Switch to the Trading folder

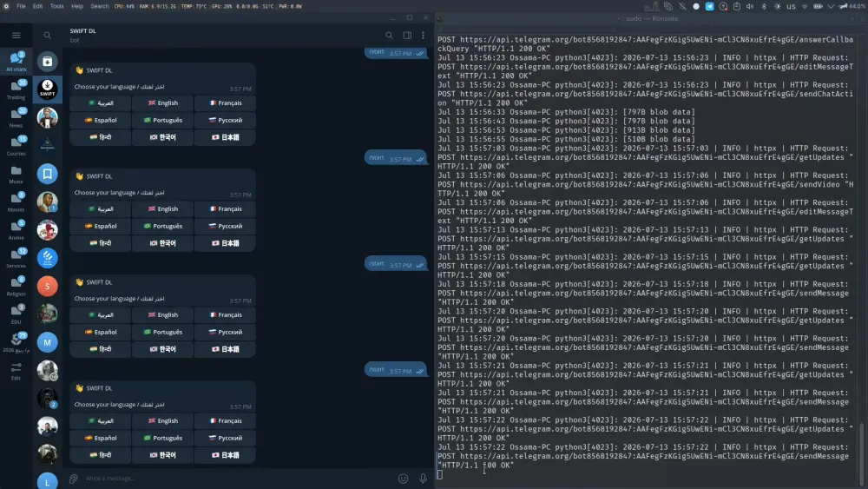[x=16, y=89]
